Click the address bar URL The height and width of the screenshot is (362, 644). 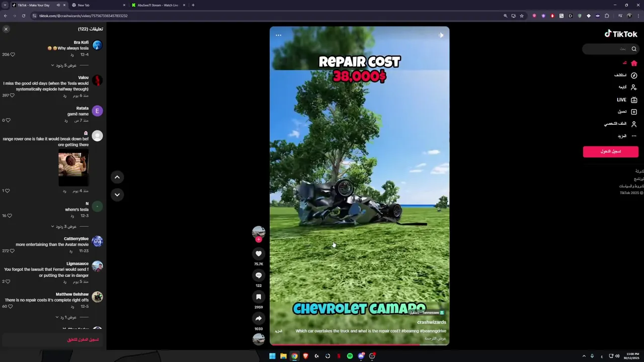click(83, 16)
